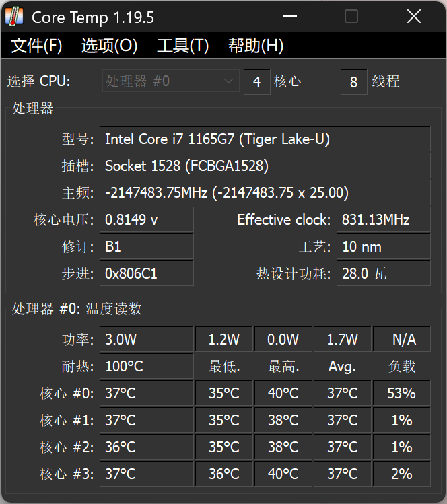Viewport: 447px width, 504px height.
Task: Click the core count box showing 4
Action: click(256, 82)
